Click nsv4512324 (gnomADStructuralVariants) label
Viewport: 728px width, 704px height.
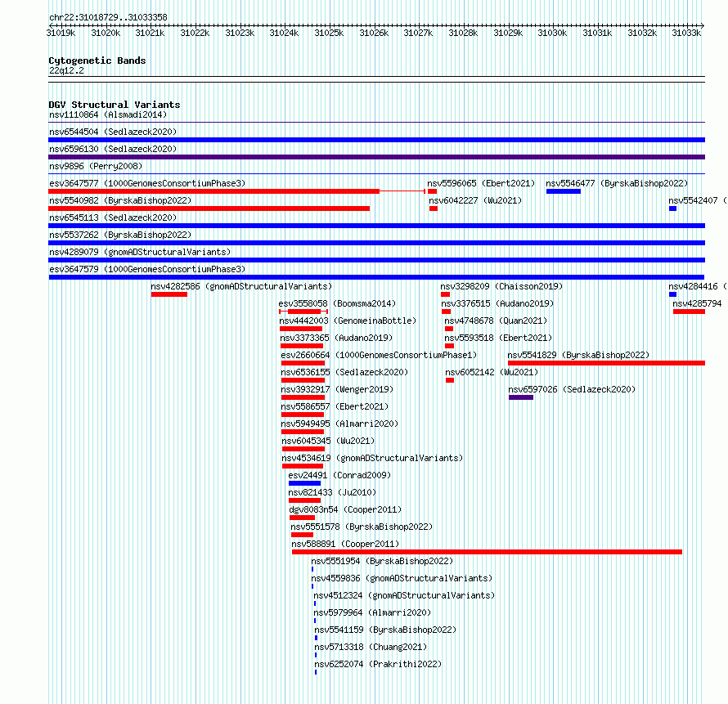click(404, 595)
